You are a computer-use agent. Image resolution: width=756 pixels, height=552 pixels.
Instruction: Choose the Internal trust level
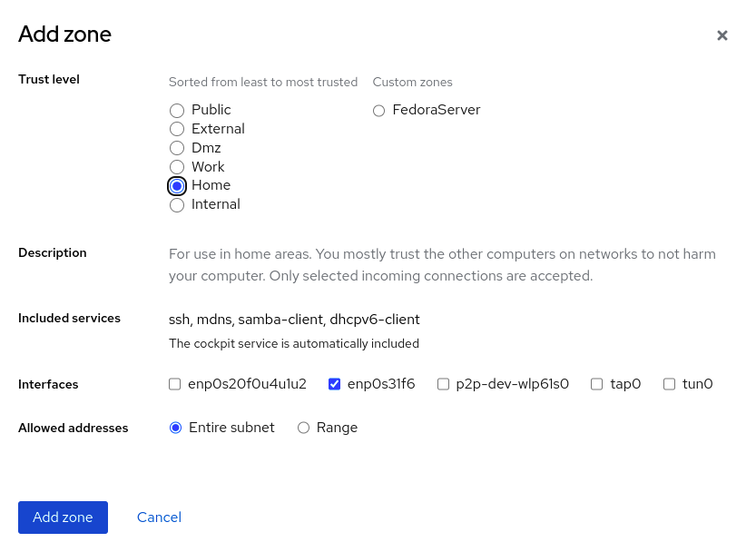pyautogui.click(x=177, y=205)
